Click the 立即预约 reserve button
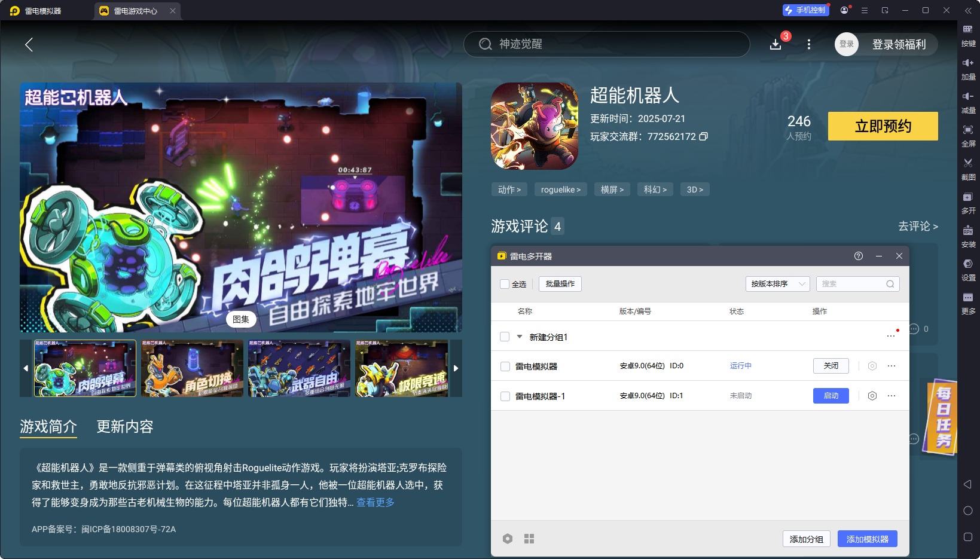This screenshot has width=980, height=559. click(883, 126)
